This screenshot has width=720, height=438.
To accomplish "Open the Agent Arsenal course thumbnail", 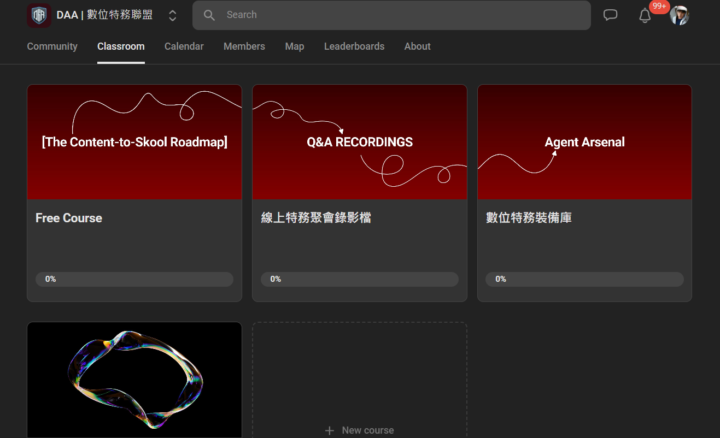I will (584, 142).
